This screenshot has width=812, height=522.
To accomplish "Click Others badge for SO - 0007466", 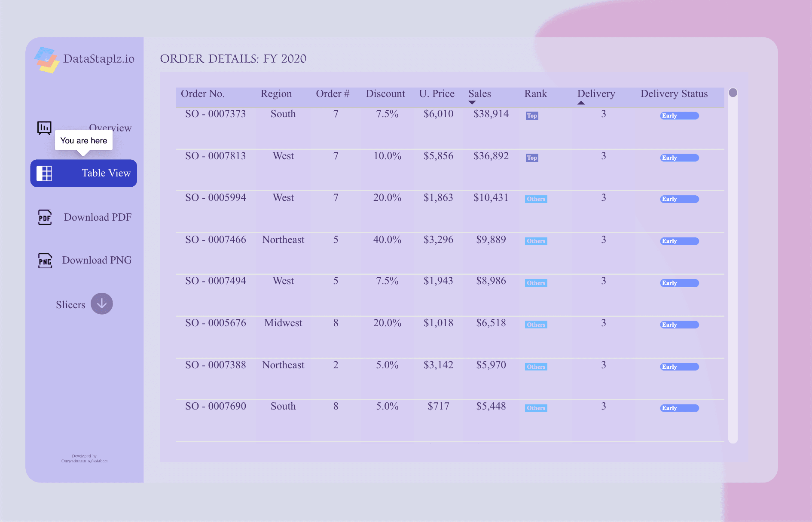I will (536, 241).
